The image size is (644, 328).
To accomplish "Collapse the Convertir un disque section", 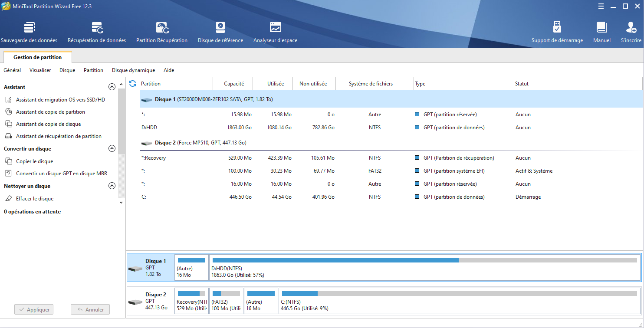I will point(112,149).
